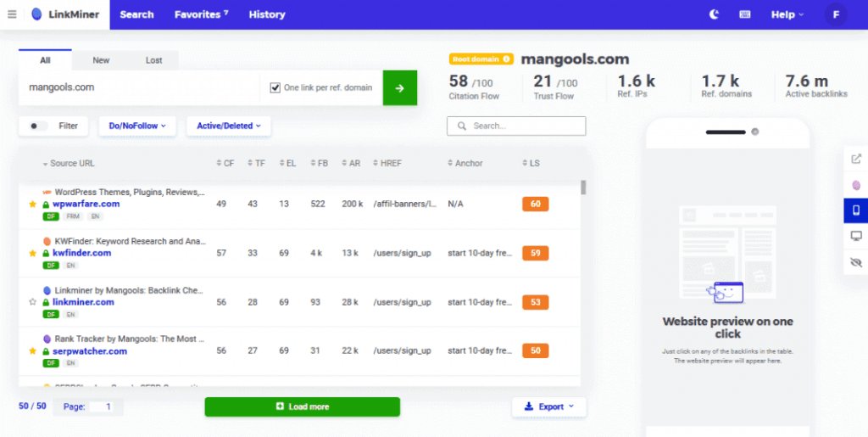This screenshot has height=437, width=868.
Task: Switch to mobile preview icon
Action: coord(856,210)
